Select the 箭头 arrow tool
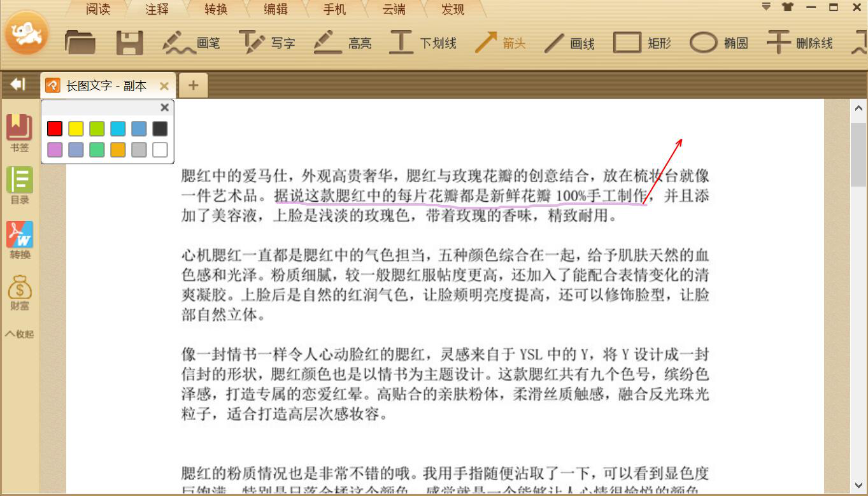The width and height of the screenshot is (868, 496). pyautogui.click(x=500, y=43)
